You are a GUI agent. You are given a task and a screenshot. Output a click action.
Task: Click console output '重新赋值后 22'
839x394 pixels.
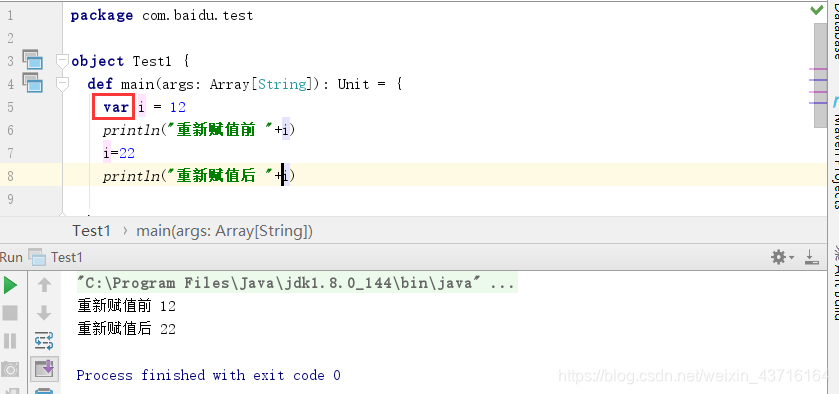click(126, 328)
